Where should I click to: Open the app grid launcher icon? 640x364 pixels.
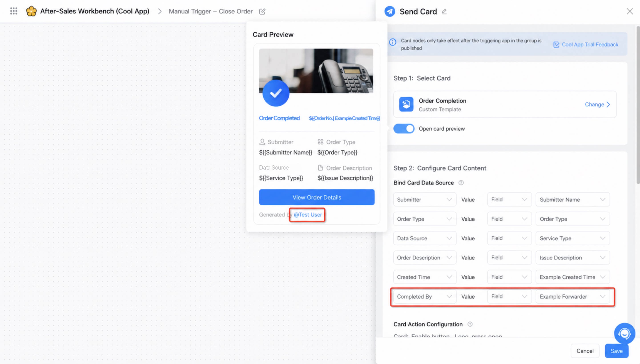coord(14,11)
